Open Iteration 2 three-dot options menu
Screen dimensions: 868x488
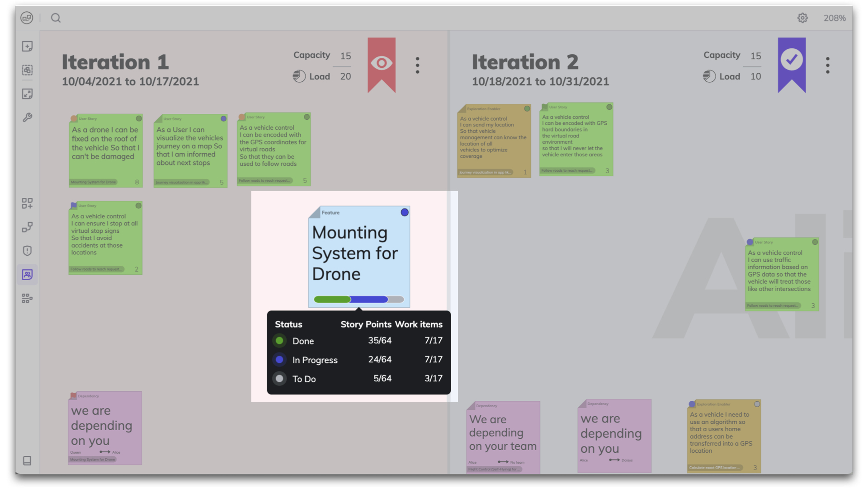coord(827,66)
